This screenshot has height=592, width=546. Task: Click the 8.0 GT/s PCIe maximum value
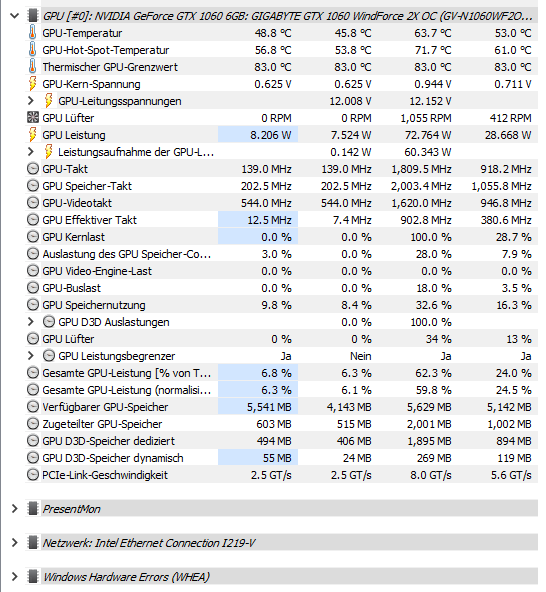431,475
